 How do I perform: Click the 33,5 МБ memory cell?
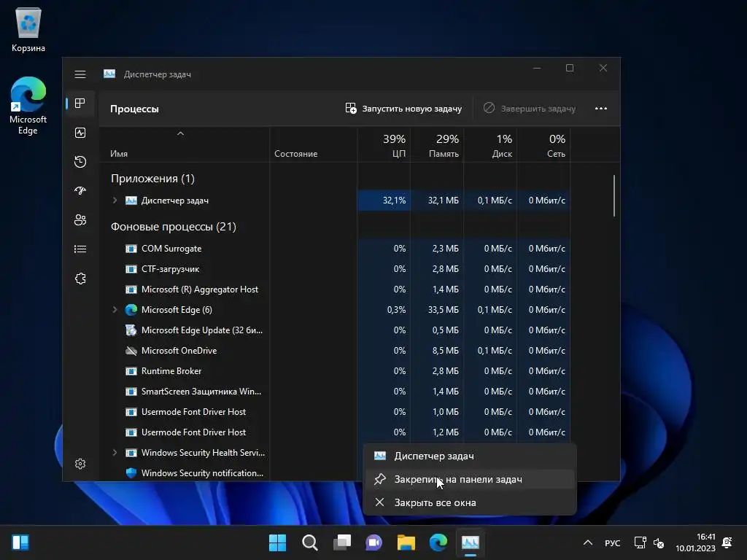pos(437,310)
